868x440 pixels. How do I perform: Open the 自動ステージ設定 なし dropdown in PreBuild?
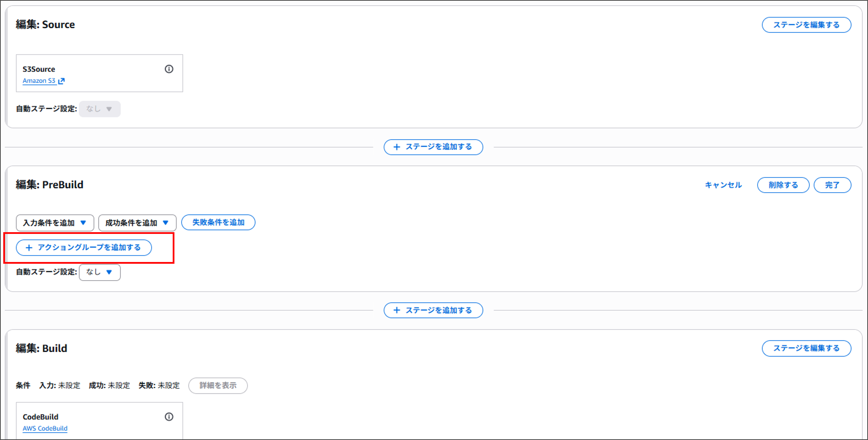click(99, 272)
